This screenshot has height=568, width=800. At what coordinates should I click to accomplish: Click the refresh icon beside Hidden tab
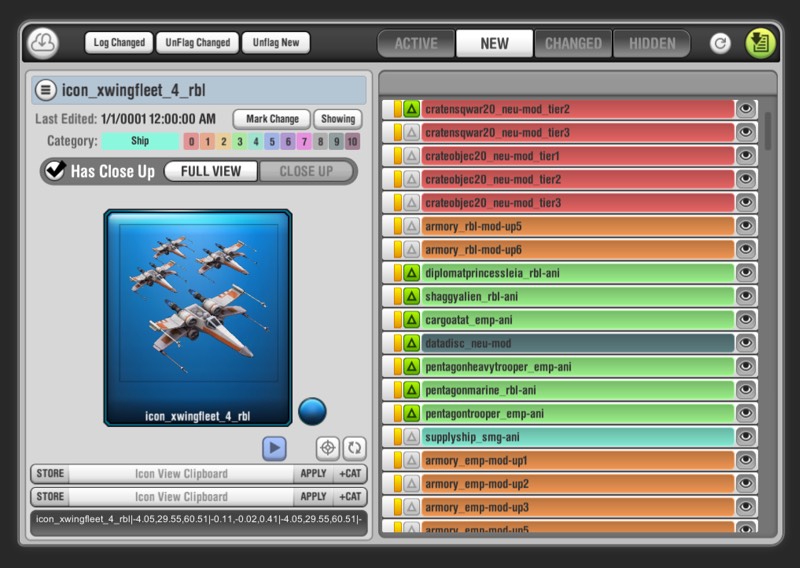[720, 43]
